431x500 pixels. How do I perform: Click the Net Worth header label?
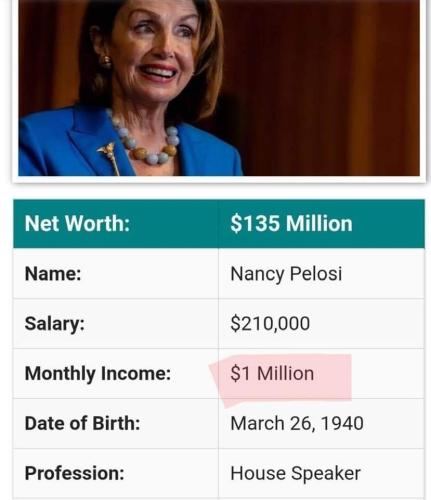[77, 223]
